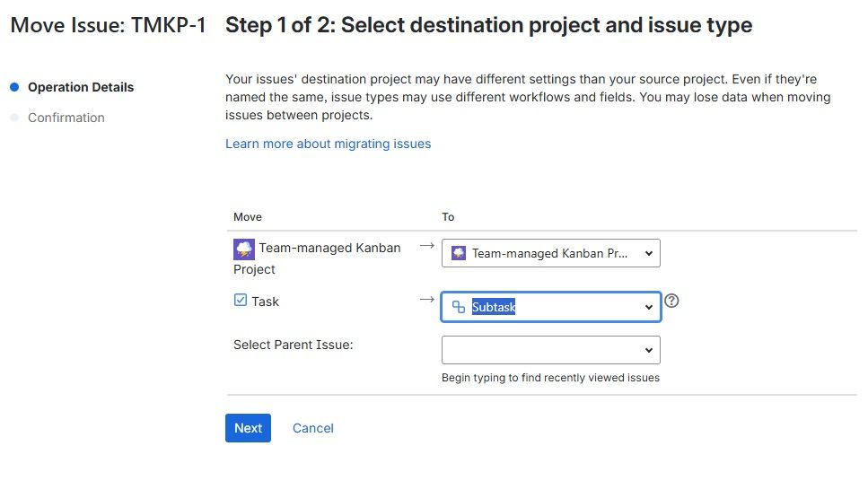
Task: Click the arrow beside the project row
Action: tap(427, 245)
